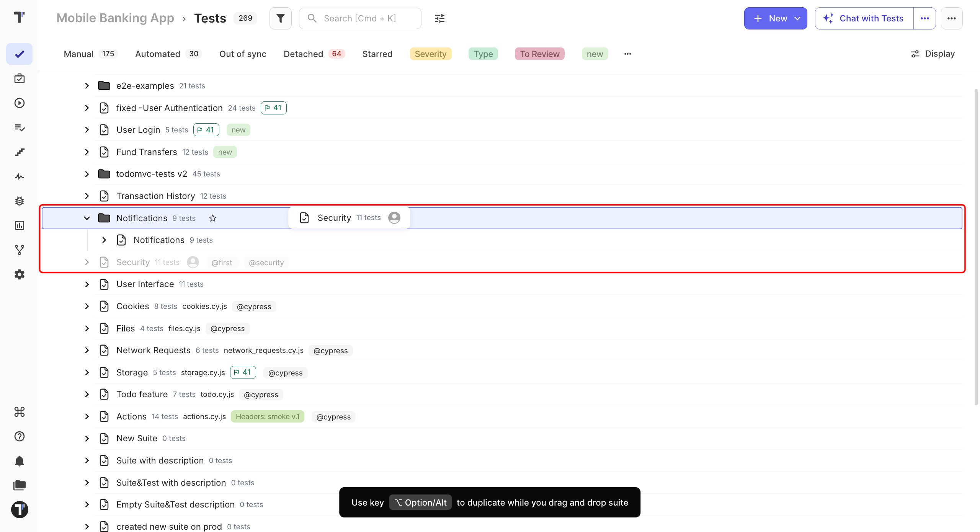Star the Notifications folder
This screenshot has width=980, height=532.
click(213, 218)
